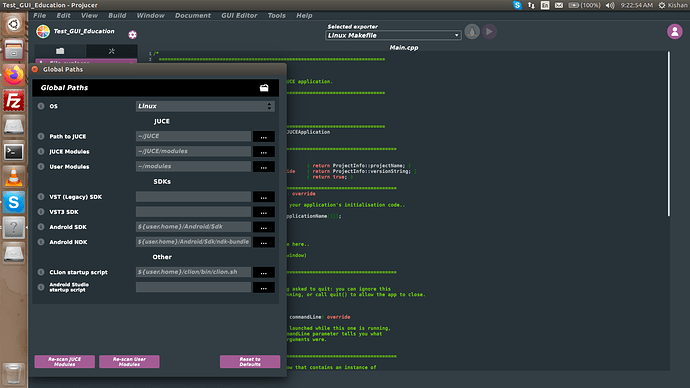Open the user account avatar icon

pyautogui.click(x=675, y=32)
